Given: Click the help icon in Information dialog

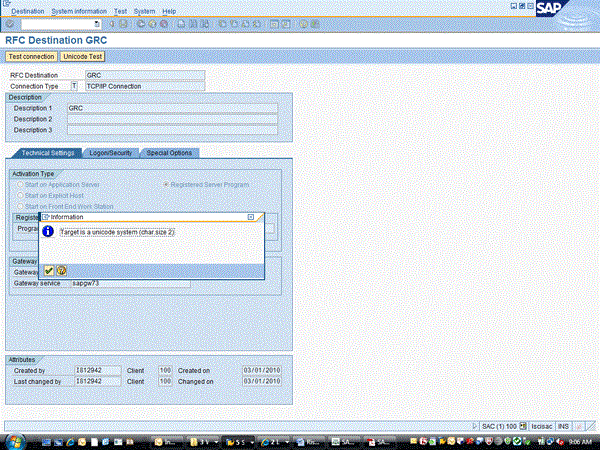Looking at the screenshot, I should click(61, 270).
